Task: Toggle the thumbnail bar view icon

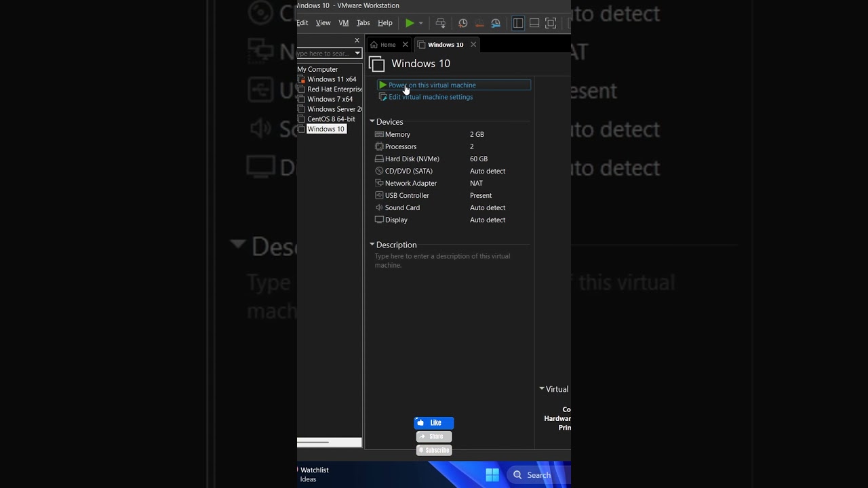Action: (534, 23)
